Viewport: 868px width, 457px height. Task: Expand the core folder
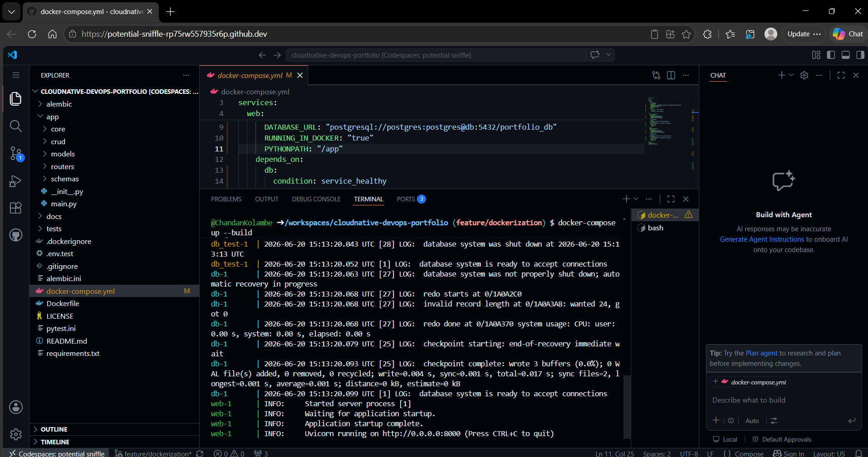pyautogui.click(x=114, y=129)
